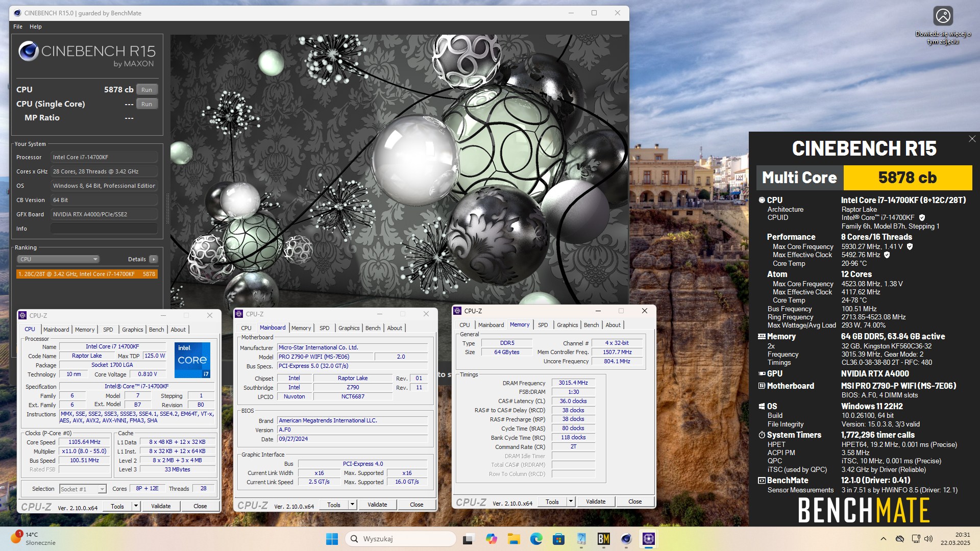
Task: Click the GPU icon in BenchMate panel
Action: 762,373
